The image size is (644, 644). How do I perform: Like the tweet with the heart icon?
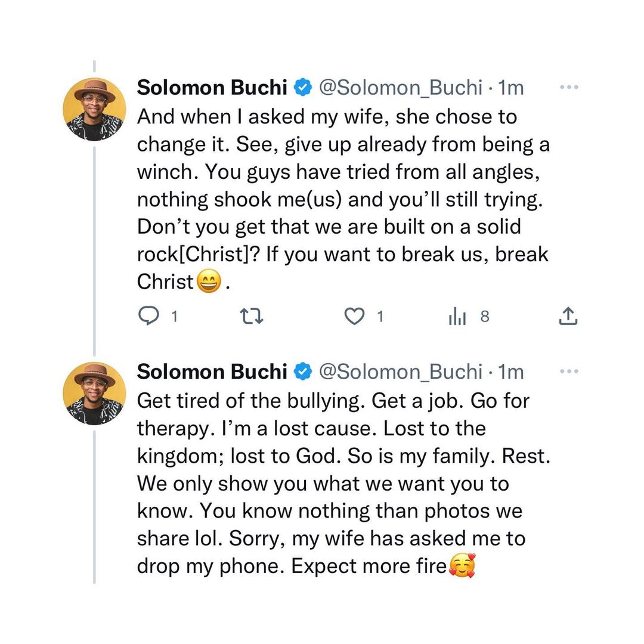(355, 317)
